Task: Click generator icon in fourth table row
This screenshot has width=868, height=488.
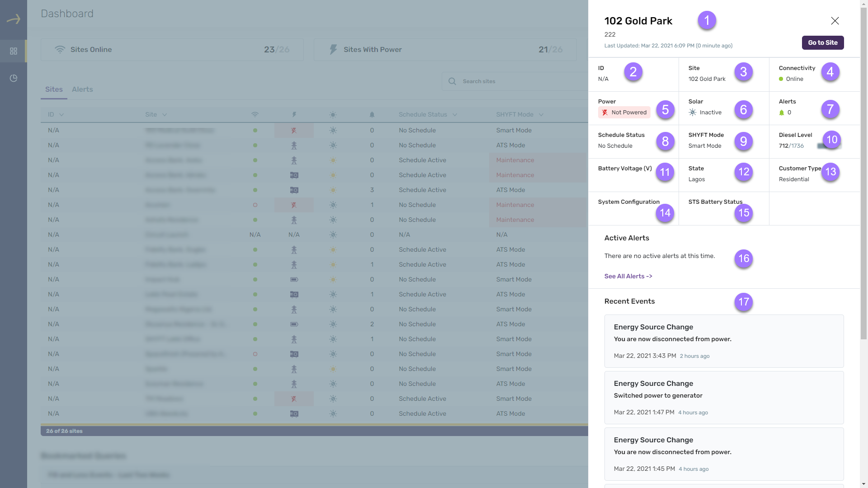Action: coord(294,175)
